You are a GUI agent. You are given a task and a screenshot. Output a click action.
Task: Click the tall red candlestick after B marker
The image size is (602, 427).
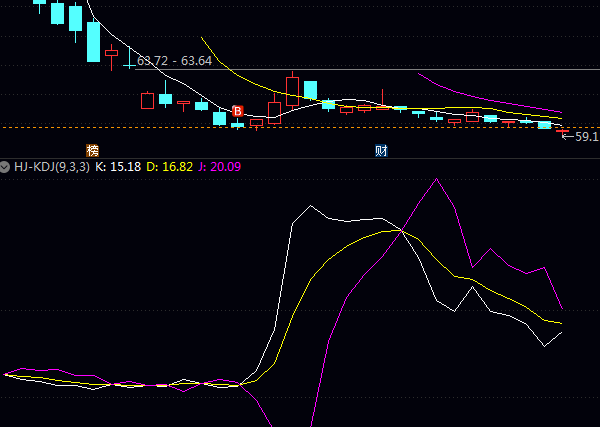(x=293, y=90)
